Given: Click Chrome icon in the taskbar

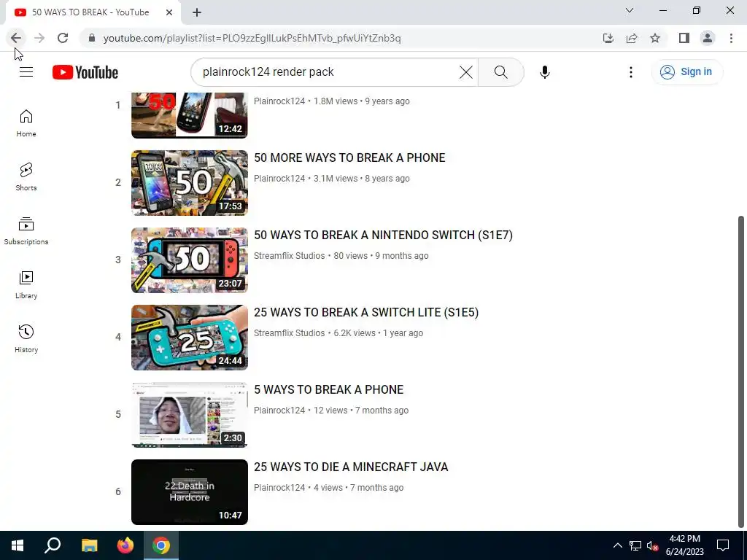Looking at the screenshot, I should click(161, 545).
